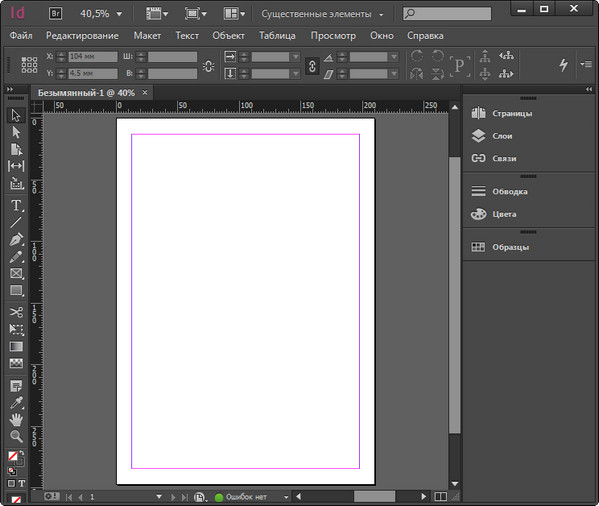Select the Scissors tool

coord(16,312)
